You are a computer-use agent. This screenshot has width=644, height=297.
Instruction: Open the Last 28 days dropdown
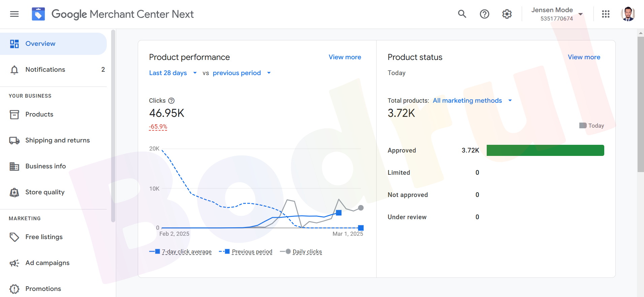click(173, 73)
